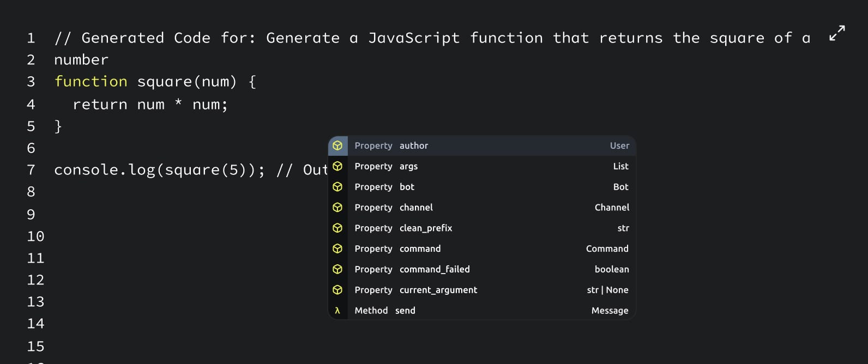Click the cube icon beside channel

click(x=337, y=208)
